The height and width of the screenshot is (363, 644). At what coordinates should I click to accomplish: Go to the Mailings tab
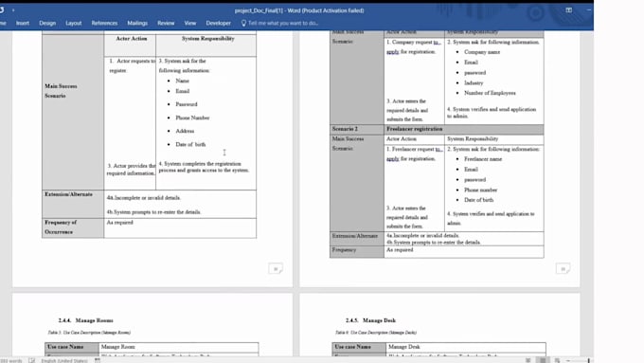pyautogui.click(x=137, y=23)
